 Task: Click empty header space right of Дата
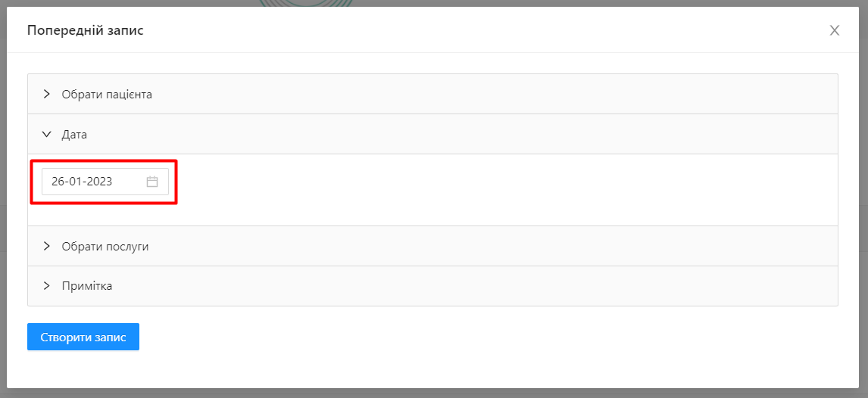pyautogui.click(x=492, y=135)
